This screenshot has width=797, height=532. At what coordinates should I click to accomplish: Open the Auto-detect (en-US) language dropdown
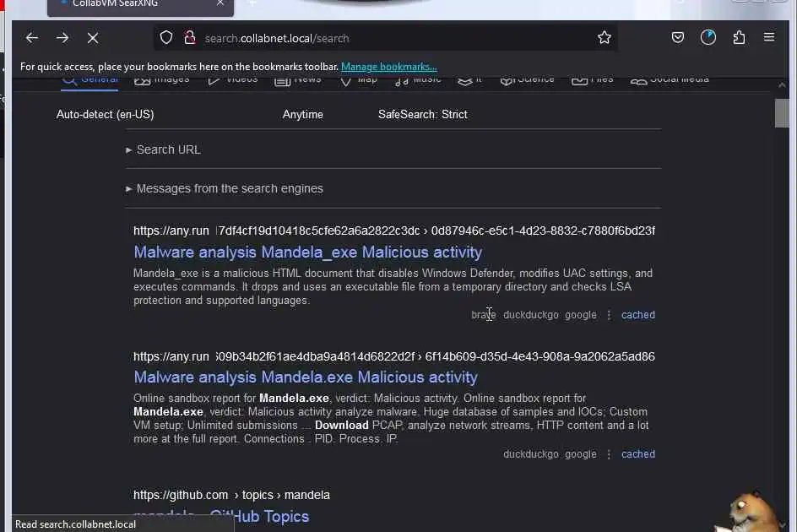click(x=106, y=115)
